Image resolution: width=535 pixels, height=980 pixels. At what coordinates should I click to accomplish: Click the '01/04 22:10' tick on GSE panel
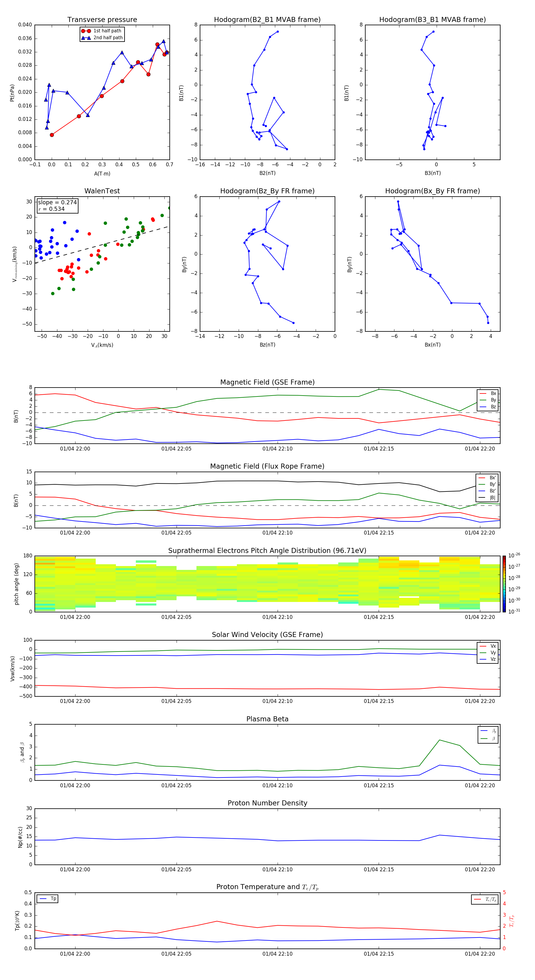(277, 449)
